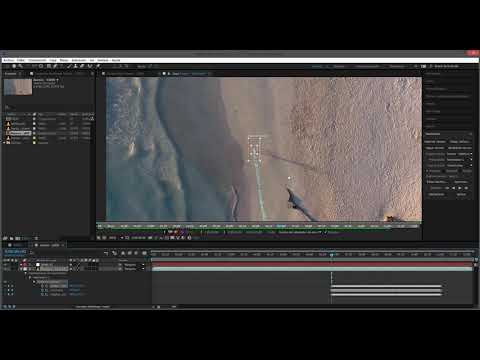The height and width of the screenshot is (360, 480).
Task: Click the Opciones button in tracker
Action: [461, 182]
